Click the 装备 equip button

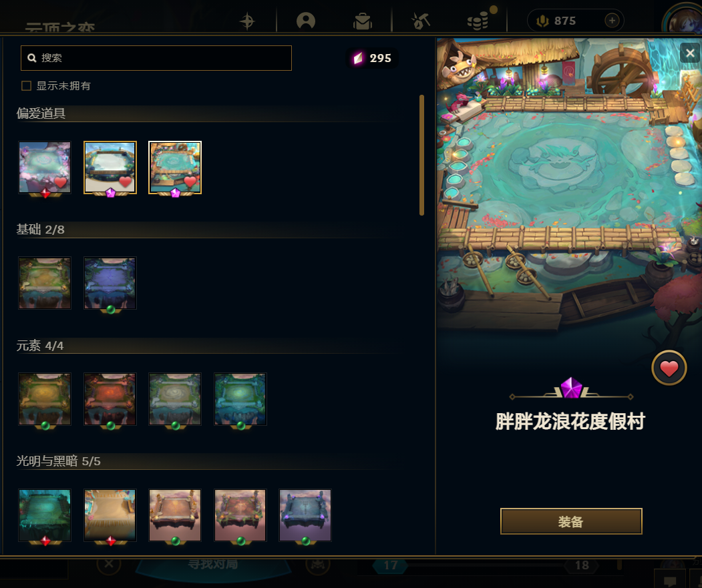(x=571, y=521)
